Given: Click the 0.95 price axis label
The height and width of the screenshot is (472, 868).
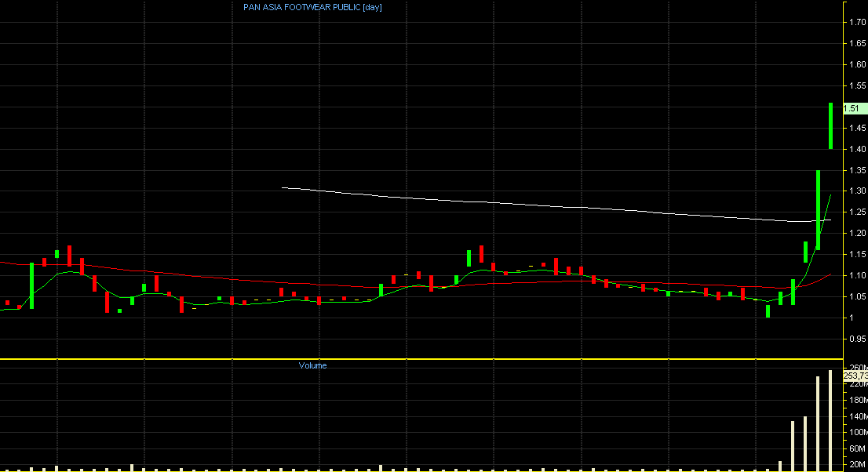Looking at the screenshot, I should 858,339.
